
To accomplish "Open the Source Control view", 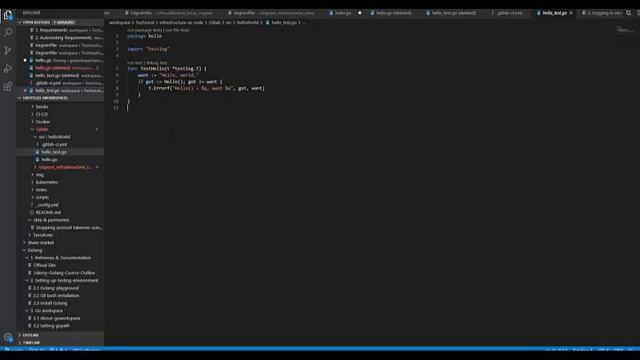I will 8,51.
